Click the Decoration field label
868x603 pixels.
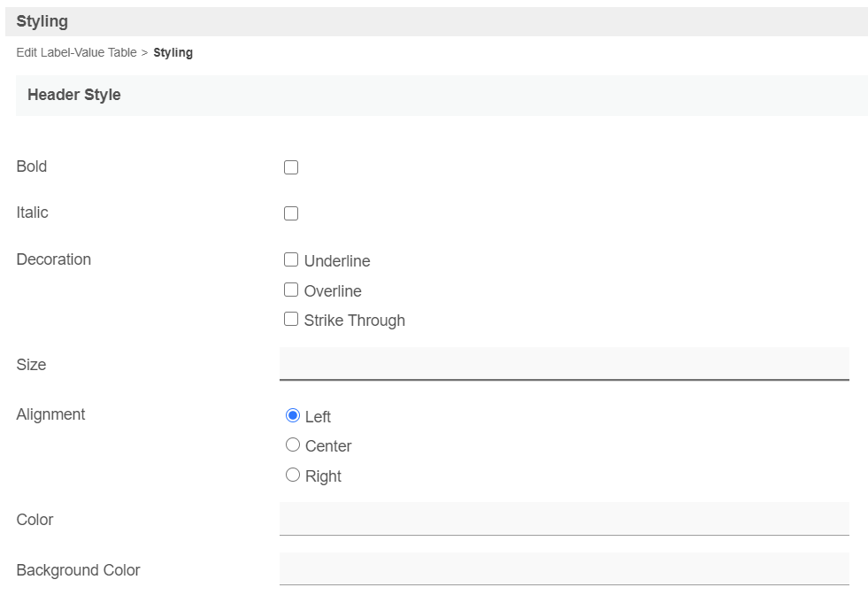click(x=54, y=259)
